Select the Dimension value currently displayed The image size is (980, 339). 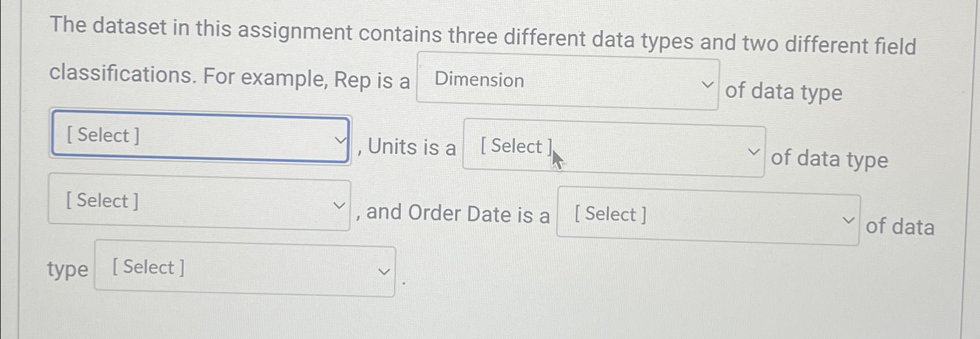click(x=479, y=80)
